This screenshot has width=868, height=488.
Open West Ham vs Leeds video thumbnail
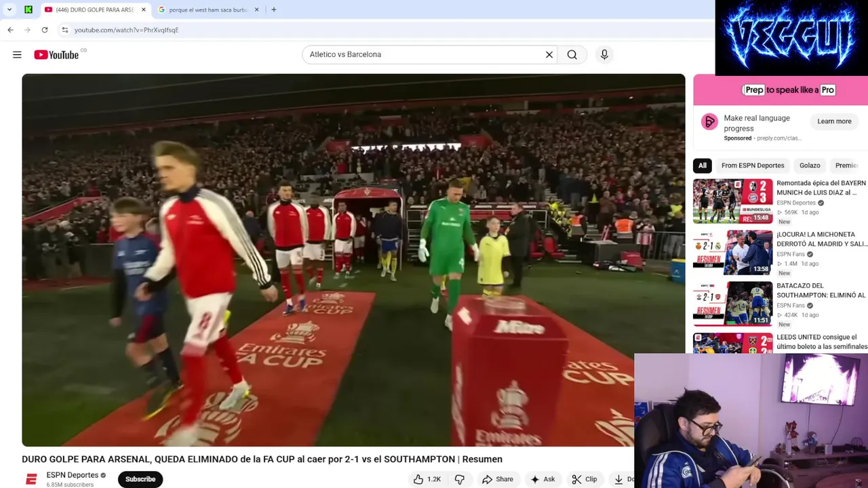point(732,343)
